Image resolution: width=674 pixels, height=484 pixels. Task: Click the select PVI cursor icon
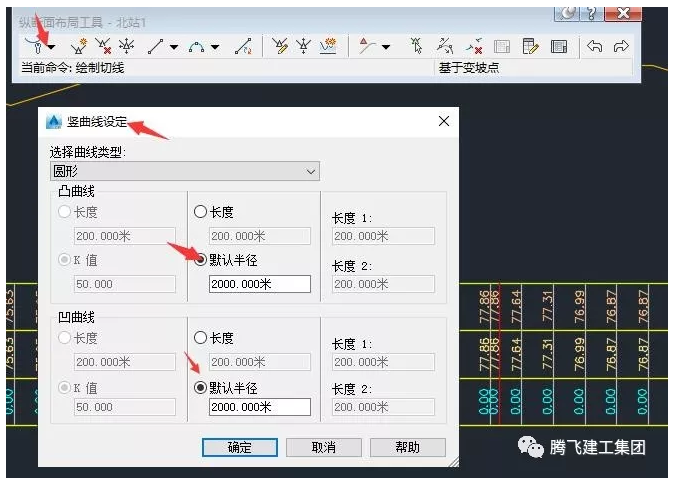pyautogui.click(x=417, y=46)
